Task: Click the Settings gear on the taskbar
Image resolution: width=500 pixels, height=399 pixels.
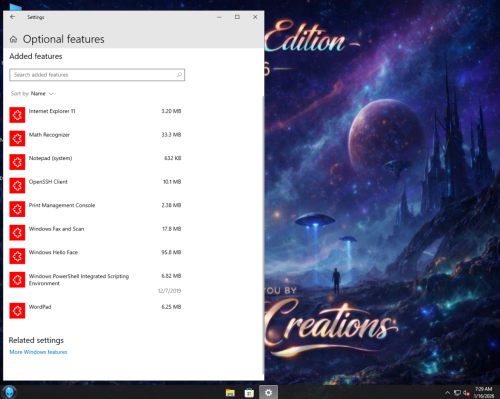Action: (268, 393)
